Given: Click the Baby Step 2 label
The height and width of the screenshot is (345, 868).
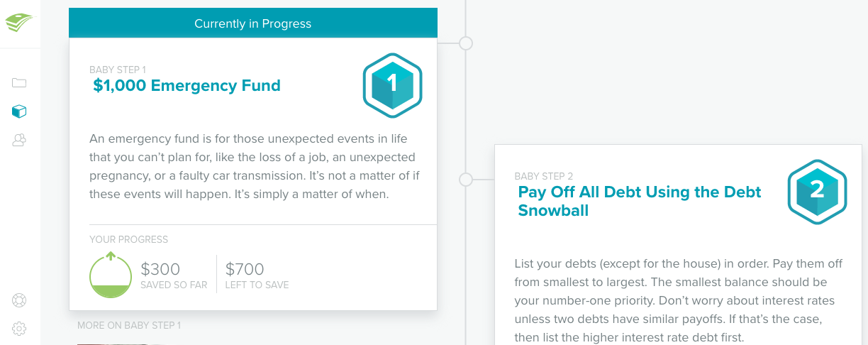Looking at the screenshot, I should [x=544, y=177].
